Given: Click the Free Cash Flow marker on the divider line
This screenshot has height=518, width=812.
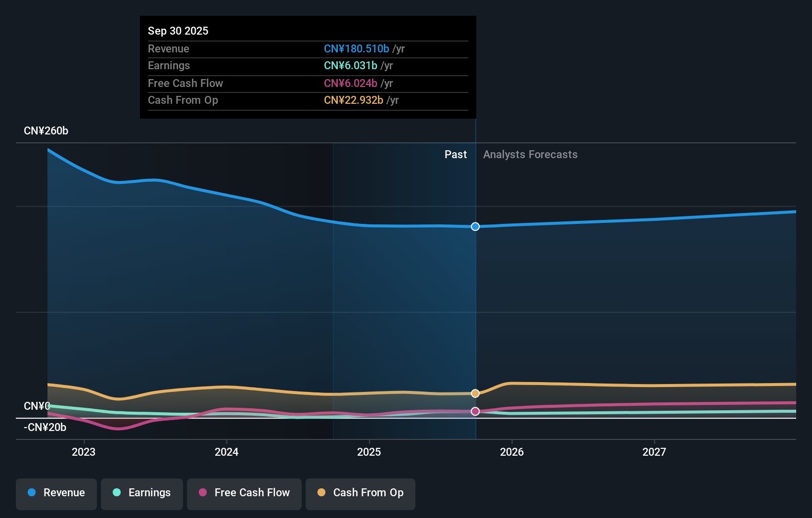Looking at the screenshot, I should pos(475,411).
